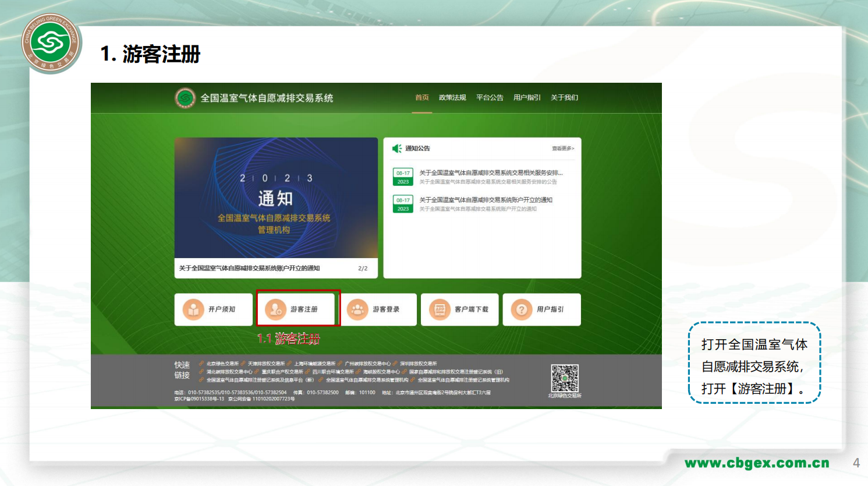
Task: Select 关于我们 in the top navigation
Action: 564,98
